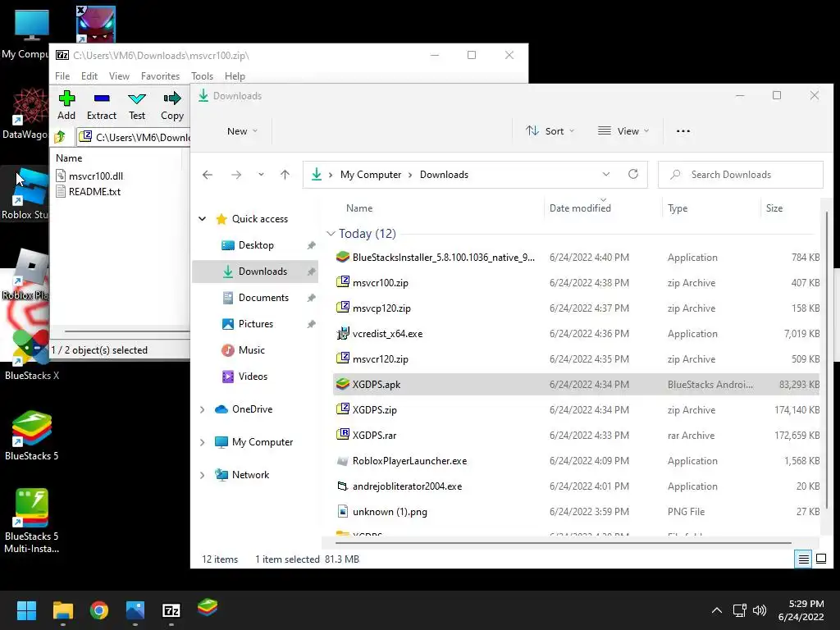
Task: Open BlueStacks from the taskbar
Action: [208, 608]
